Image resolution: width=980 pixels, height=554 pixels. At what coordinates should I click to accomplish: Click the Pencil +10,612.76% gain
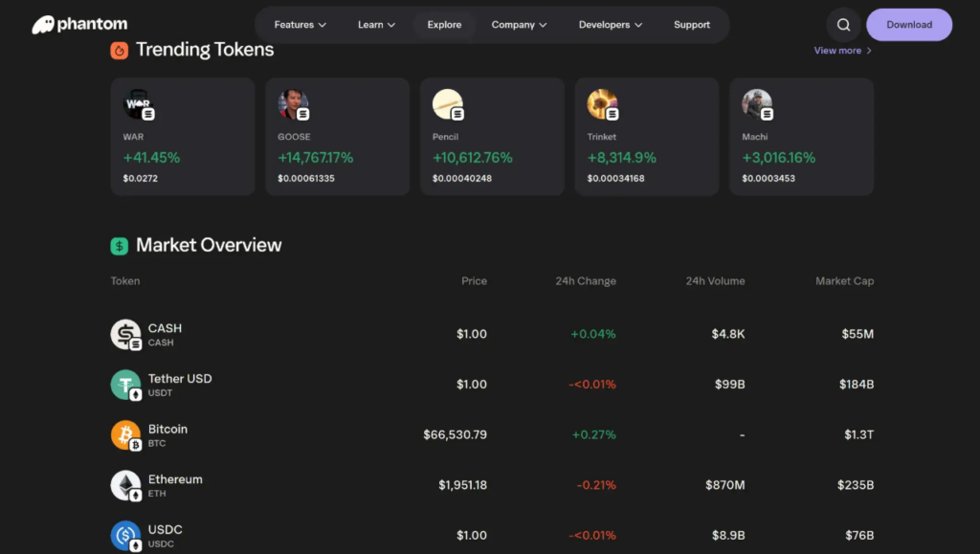[473, 157]
